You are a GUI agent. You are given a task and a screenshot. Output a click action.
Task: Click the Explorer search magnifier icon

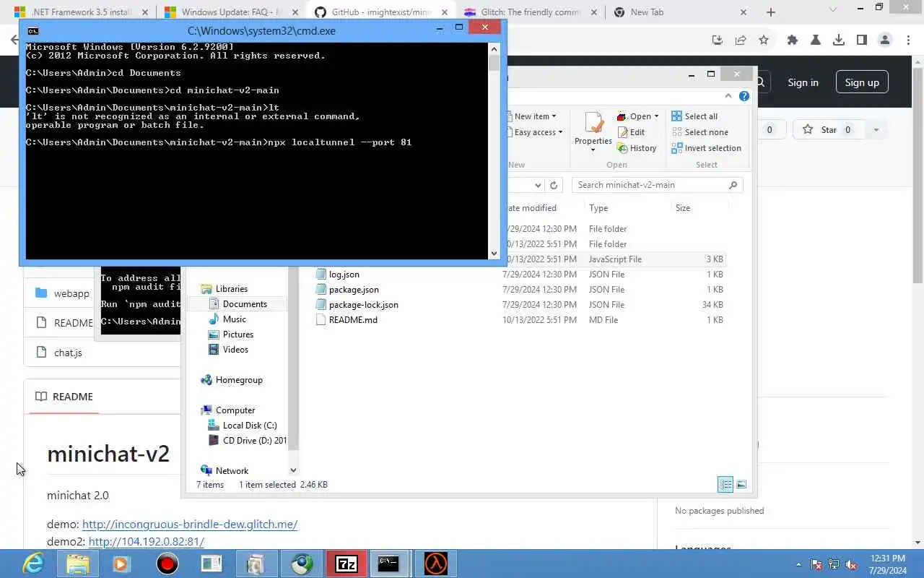pos(733,185)
